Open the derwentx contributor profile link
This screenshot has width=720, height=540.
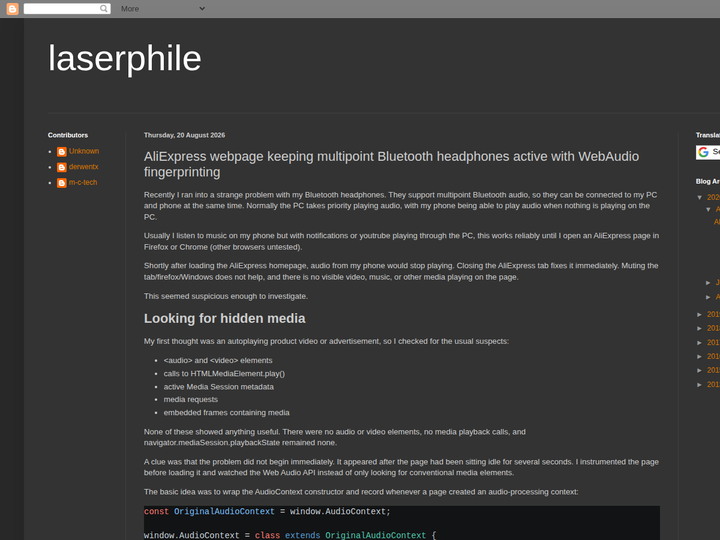[84, 167]
